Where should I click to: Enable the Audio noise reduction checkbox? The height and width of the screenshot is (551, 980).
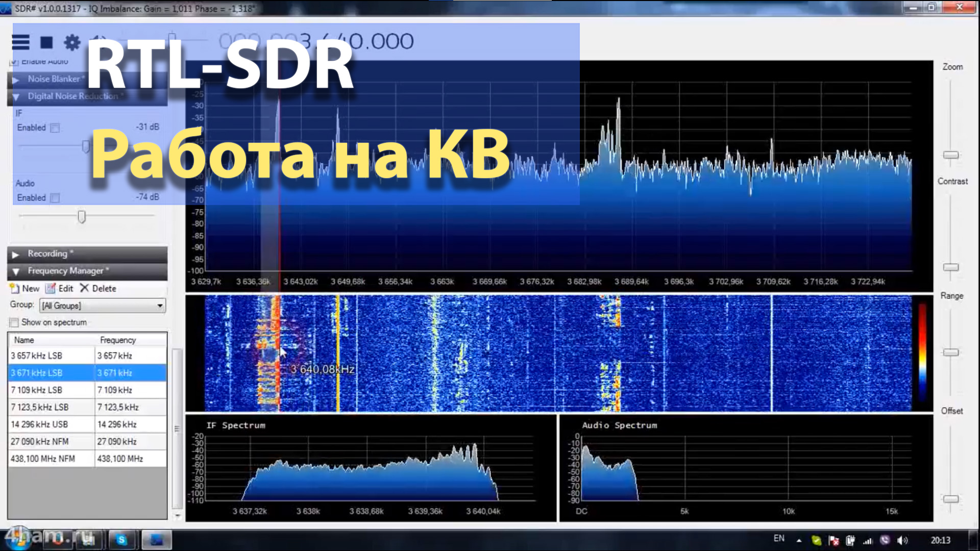coord(55,198)
